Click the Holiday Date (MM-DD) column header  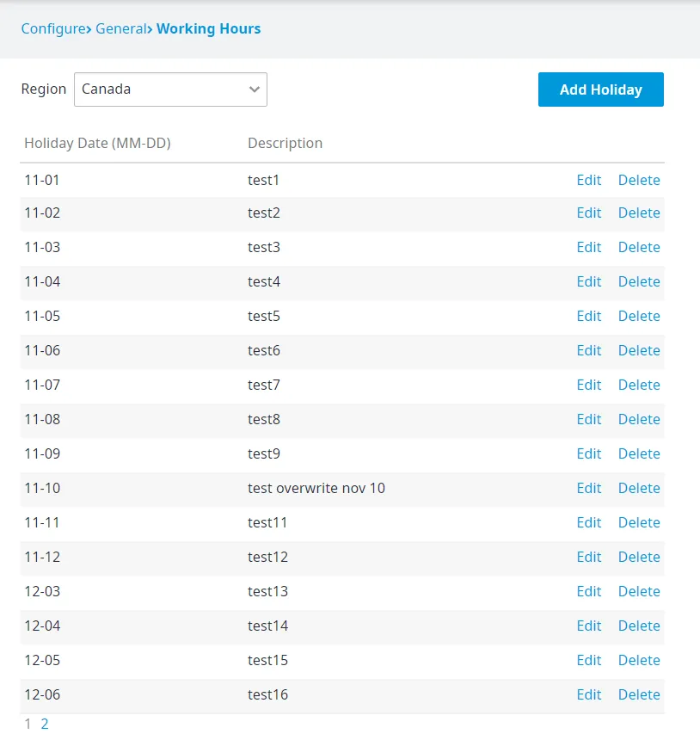98,143
